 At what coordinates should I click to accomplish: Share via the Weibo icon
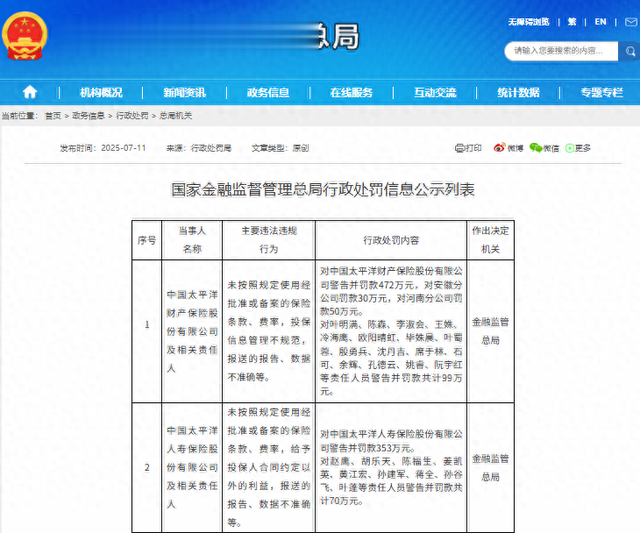(x=499, y=148)
